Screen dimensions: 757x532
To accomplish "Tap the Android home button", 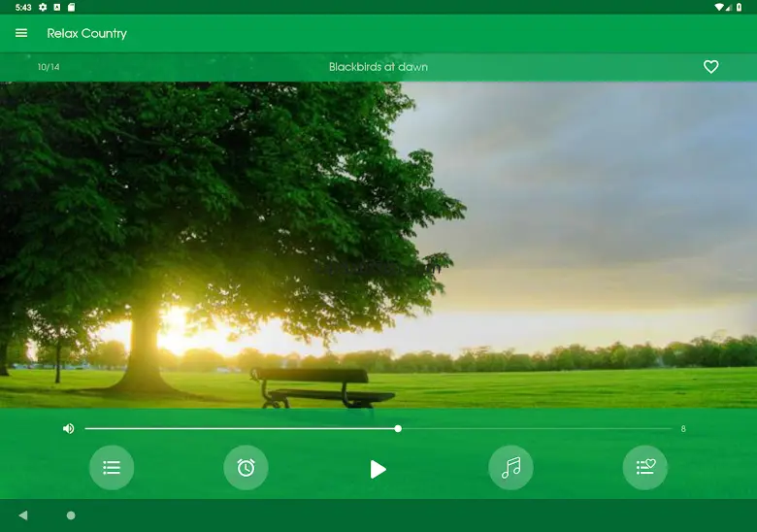I will (x=71, y=515).
